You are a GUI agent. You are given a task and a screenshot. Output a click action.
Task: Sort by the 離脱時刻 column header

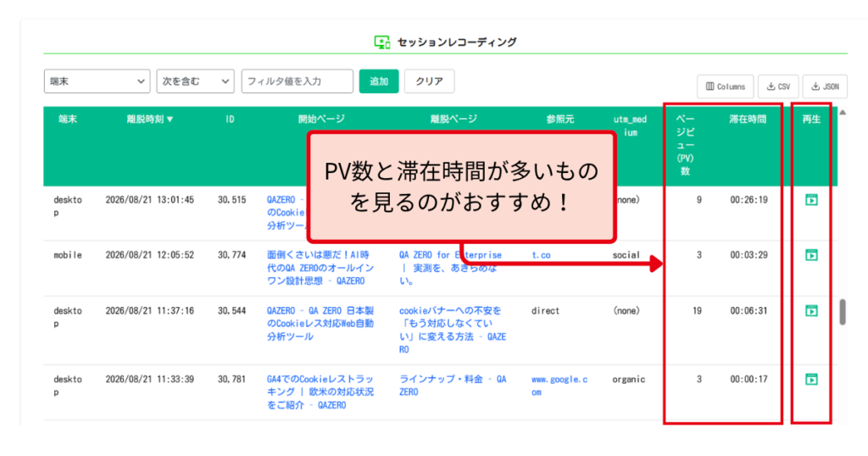pyautogui.click(x=149, y=119)
